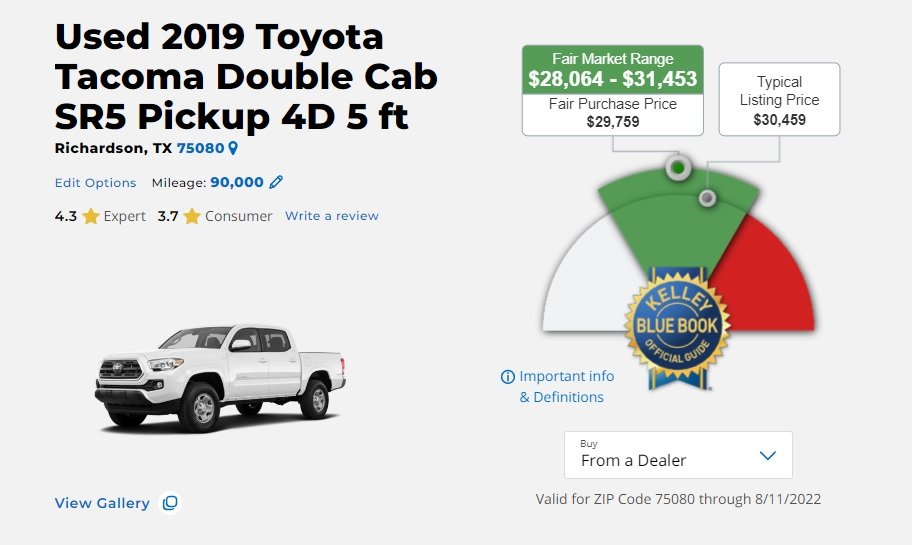912x545 pixels.
Task: Click the Expert rating gold star
Action: point(91,216)
